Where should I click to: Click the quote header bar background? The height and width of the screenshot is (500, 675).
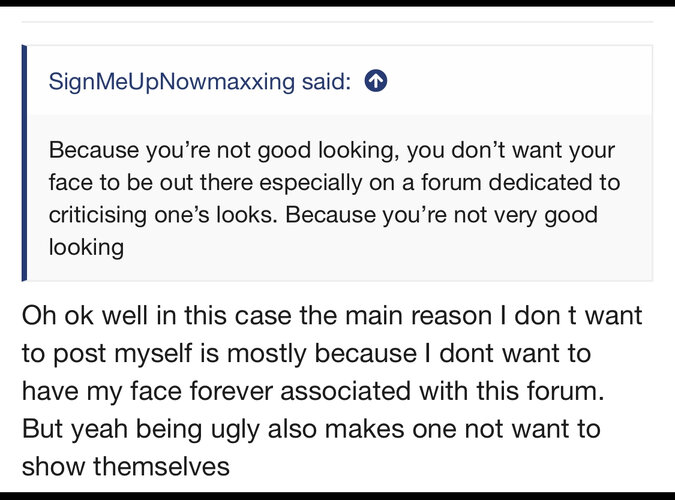[x=520, y=81]
